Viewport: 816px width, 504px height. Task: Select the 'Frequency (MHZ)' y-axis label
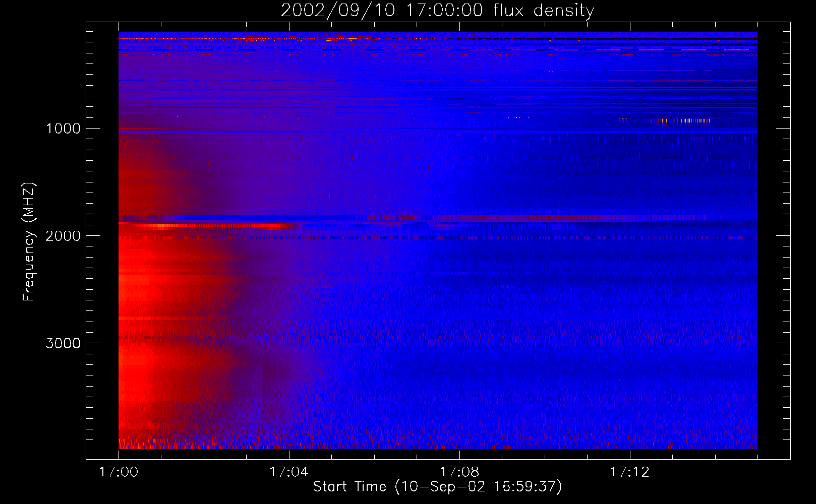(x=29, y=242)
